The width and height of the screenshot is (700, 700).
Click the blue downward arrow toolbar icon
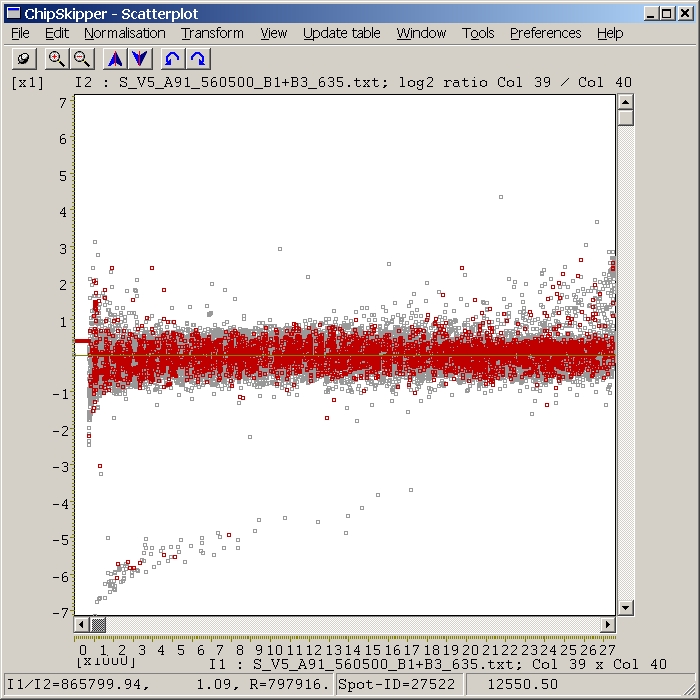pyautogui.click(x=140, y=59)
